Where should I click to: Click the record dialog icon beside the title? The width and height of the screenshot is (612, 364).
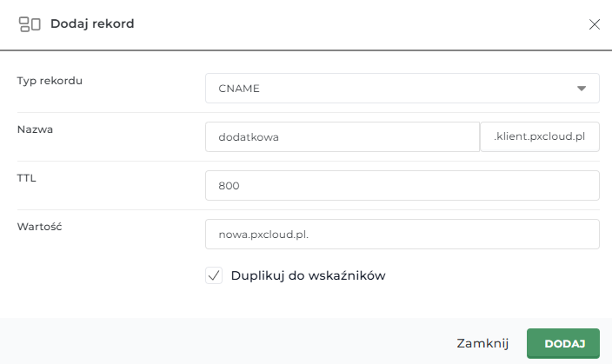coord(30,24)
